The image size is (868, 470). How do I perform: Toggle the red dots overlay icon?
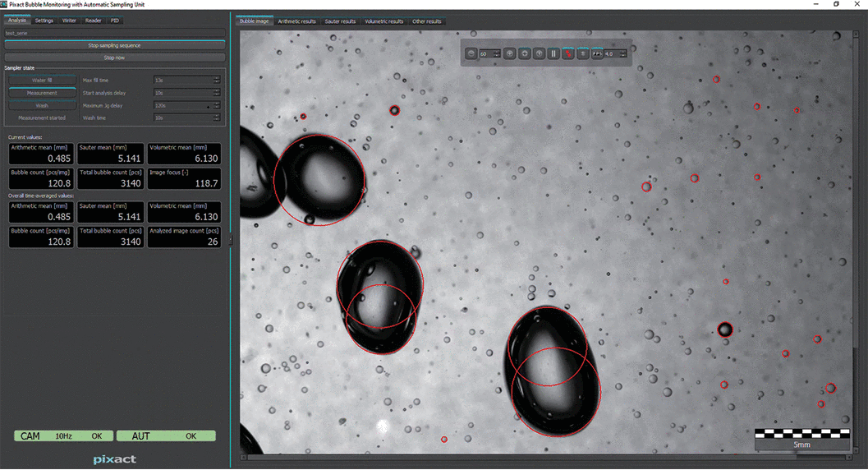568,53
